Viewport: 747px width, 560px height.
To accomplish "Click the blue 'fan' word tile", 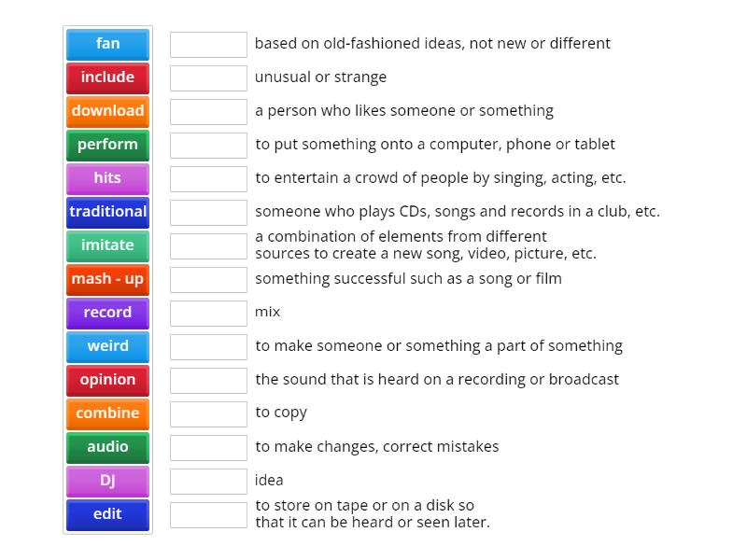I will pos(107,44).
